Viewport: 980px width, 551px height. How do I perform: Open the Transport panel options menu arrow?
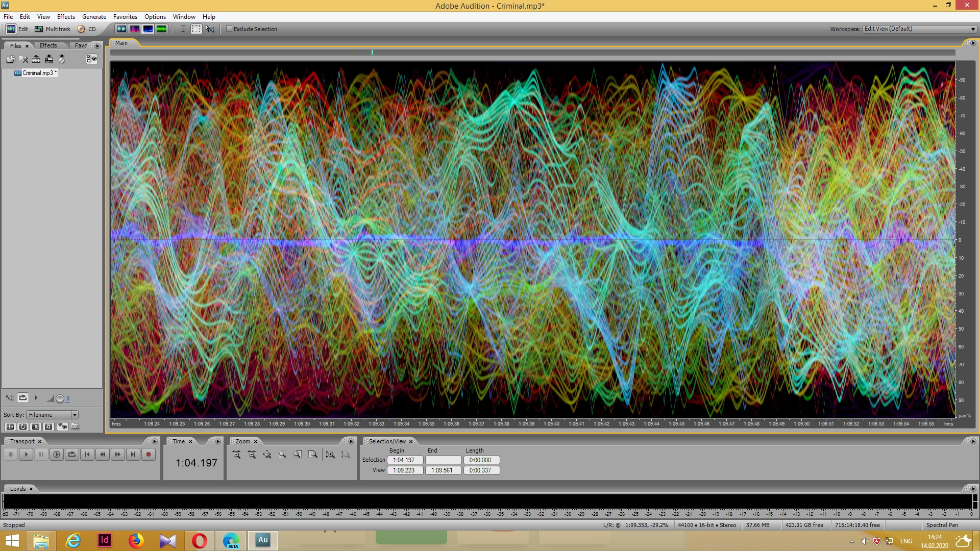[x=154, y=441]
